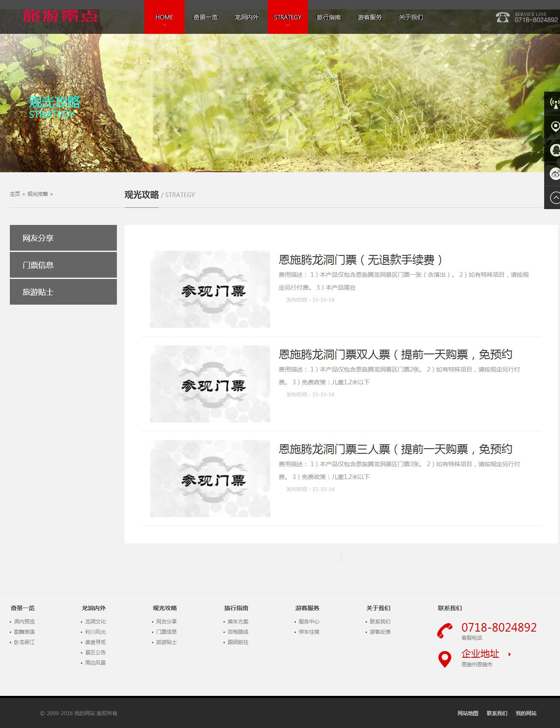The height and width of the screenshot is (728, 560).
Task: Expand the STRATEGY menu chevron
Action: click(x=288, y=25)
